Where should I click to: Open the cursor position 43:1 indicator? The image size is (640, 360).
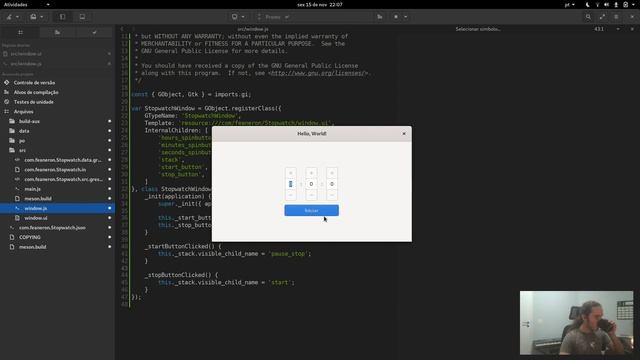click(x=599, y=29)
